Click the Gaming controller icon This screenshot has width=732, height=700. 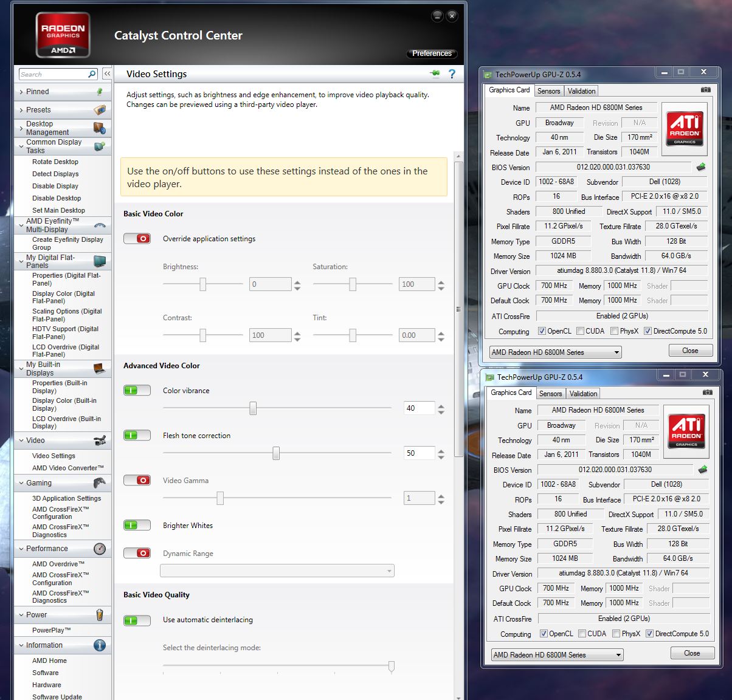tap(100, 483)
